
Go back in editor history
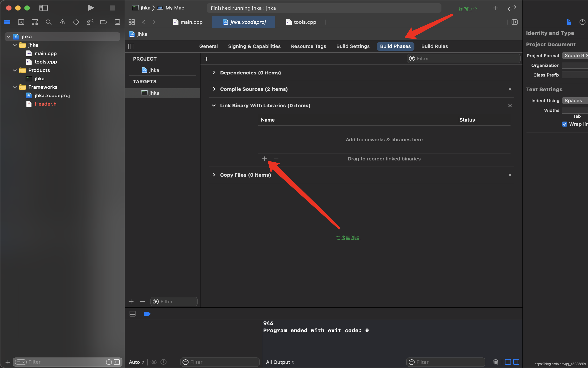pyautogui.click(x=144, y=22)
